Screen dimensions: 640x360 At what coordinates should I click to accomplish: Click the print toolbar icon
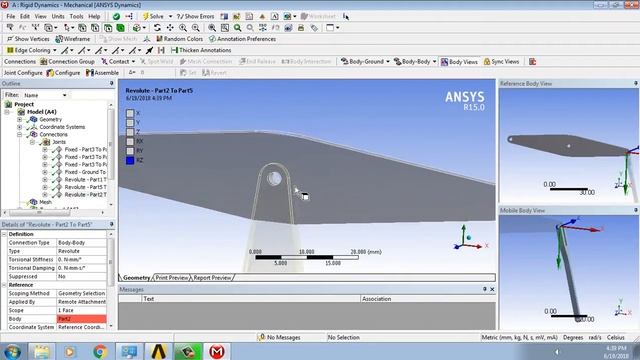[x=301, y=28]
